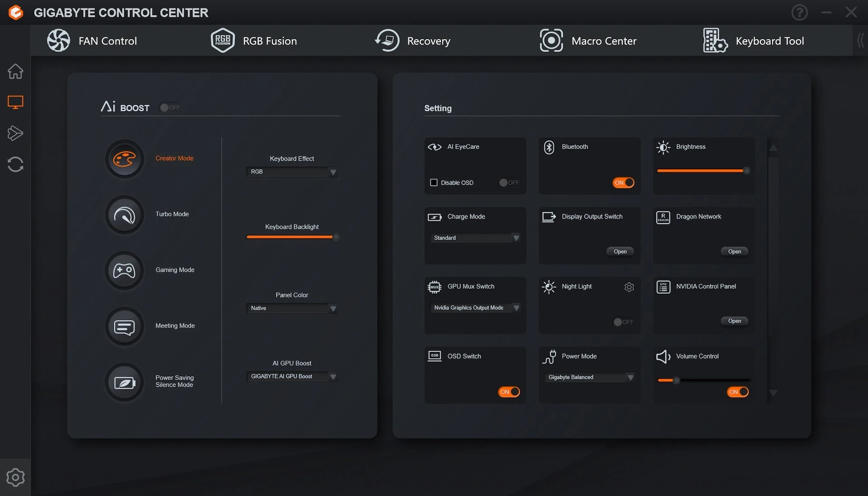
Task: Select the Creator Mode palette icon
Action: [x=124, y=159]
